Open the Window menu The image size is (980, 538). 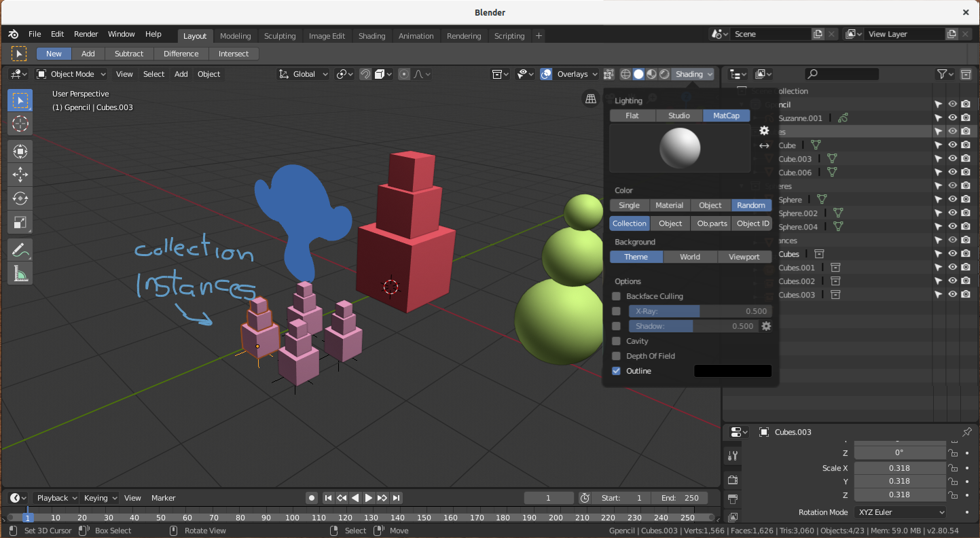click(122, 34)
